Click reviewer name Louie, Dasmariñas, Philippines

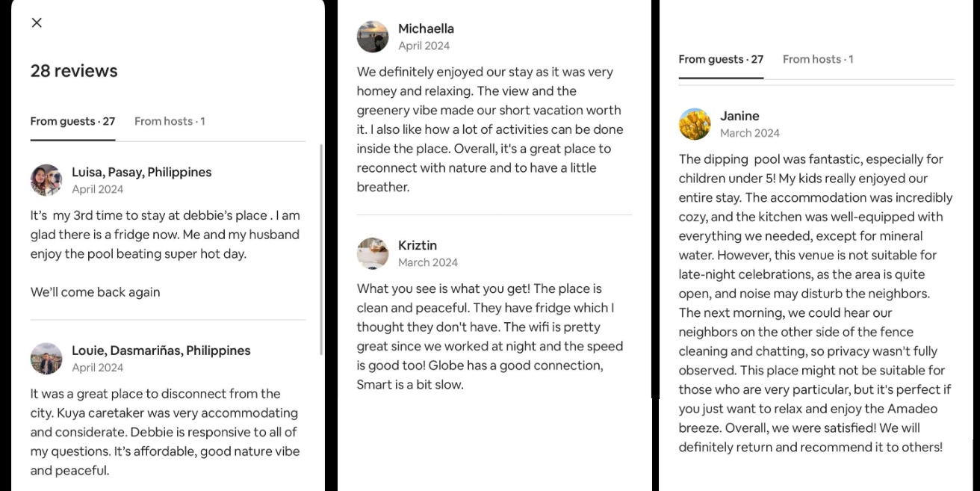[161, 351]
